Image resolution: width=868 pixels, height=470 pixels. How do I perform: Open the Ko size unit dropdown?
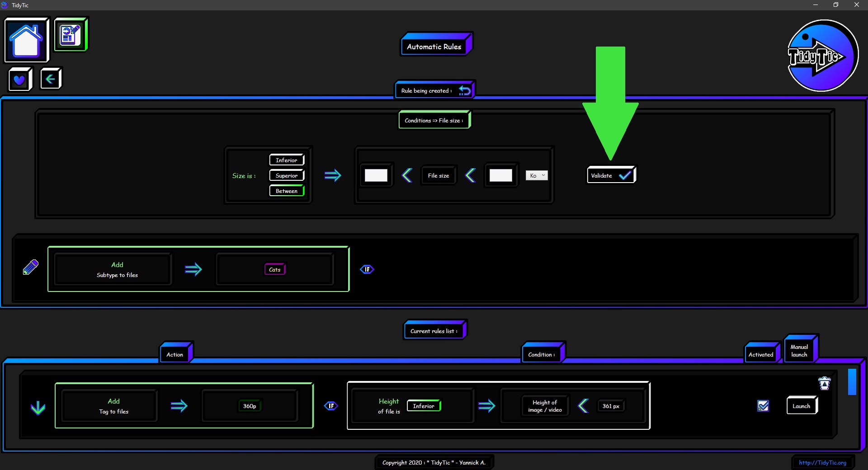[x=537, y=175]
